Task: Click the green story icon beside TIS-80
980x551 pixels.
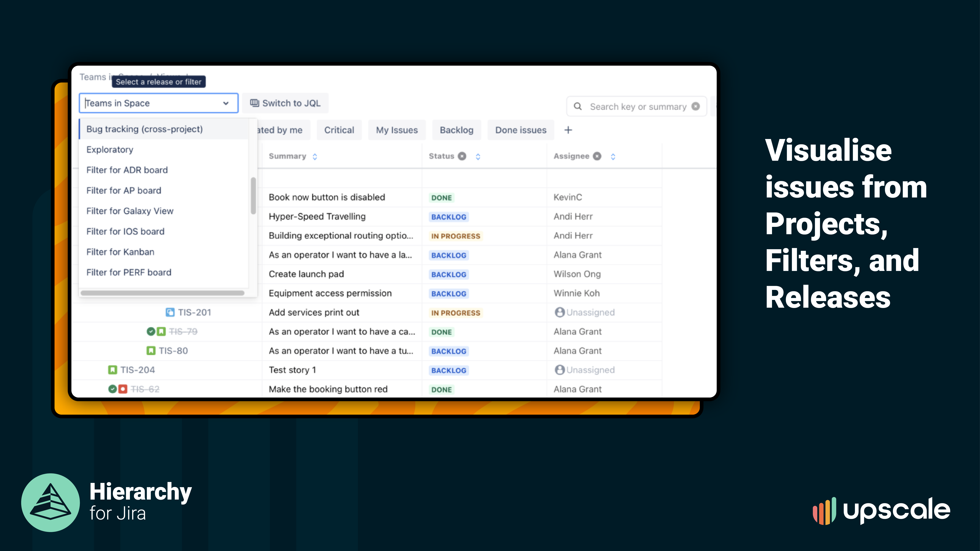Action: [151, 351]
